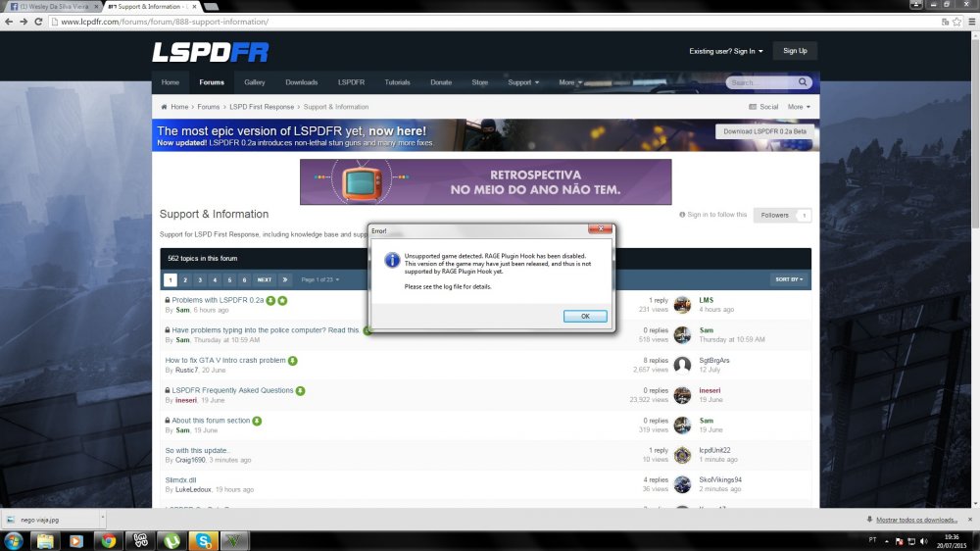Click the Social link in breadcrumb bar
Viewport: 980px width, 551px height.
(763, 107)
